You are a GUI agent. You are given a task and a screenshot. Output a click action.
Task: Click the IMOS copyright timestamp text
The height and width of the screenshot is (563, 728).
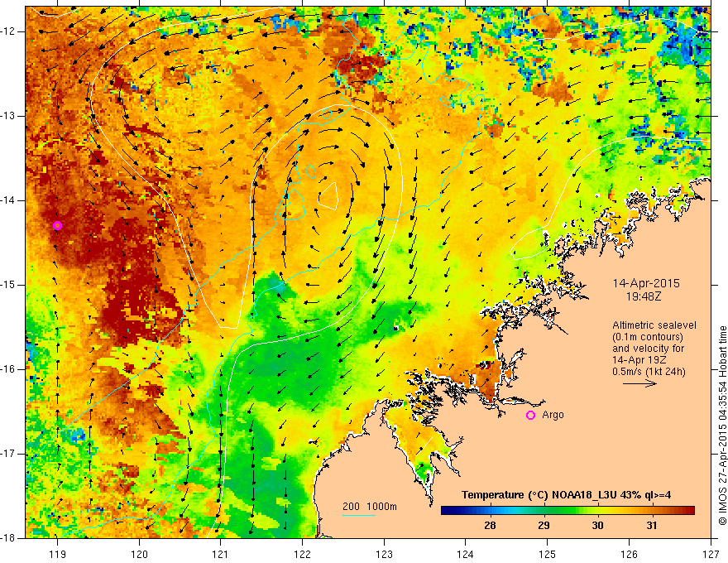(722, 425)
